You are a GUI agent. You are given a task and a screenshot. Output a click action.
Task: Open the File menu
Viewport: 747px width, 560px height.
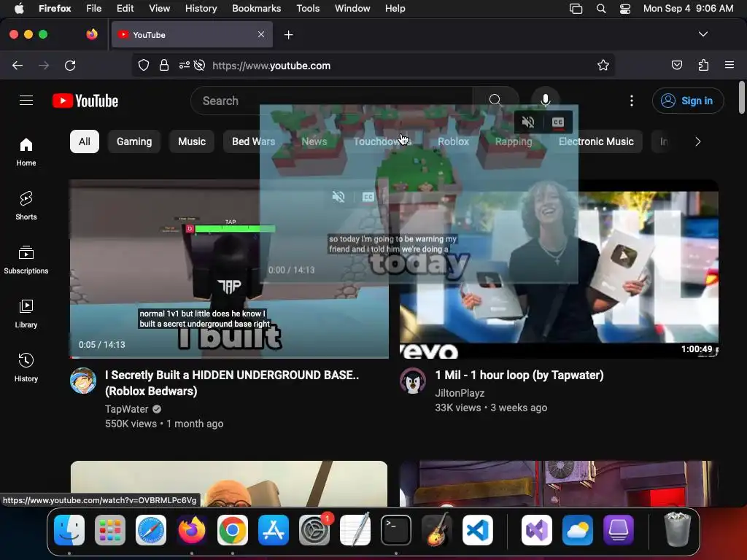(94, 9)
